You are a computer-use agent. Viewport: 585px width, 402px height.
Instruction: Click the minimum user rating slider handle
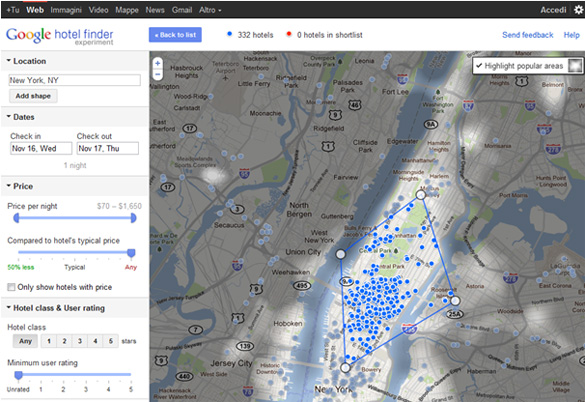pos(18,375)
